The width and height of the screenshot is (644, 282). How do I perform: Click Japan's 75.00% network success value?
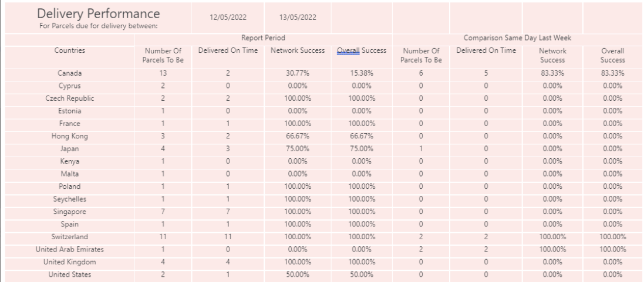pyautogui.click(x=298, y=149)
